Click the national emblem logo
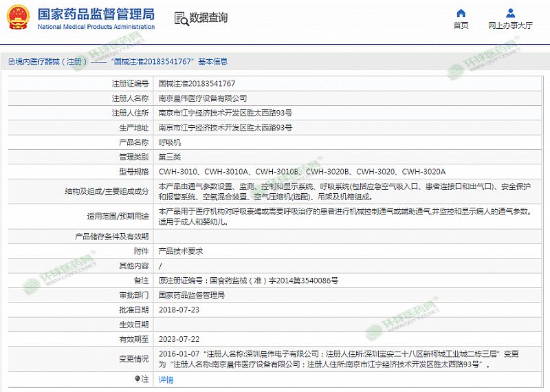The width and height of the screenshot is (550, 392). tap(17, 17)
